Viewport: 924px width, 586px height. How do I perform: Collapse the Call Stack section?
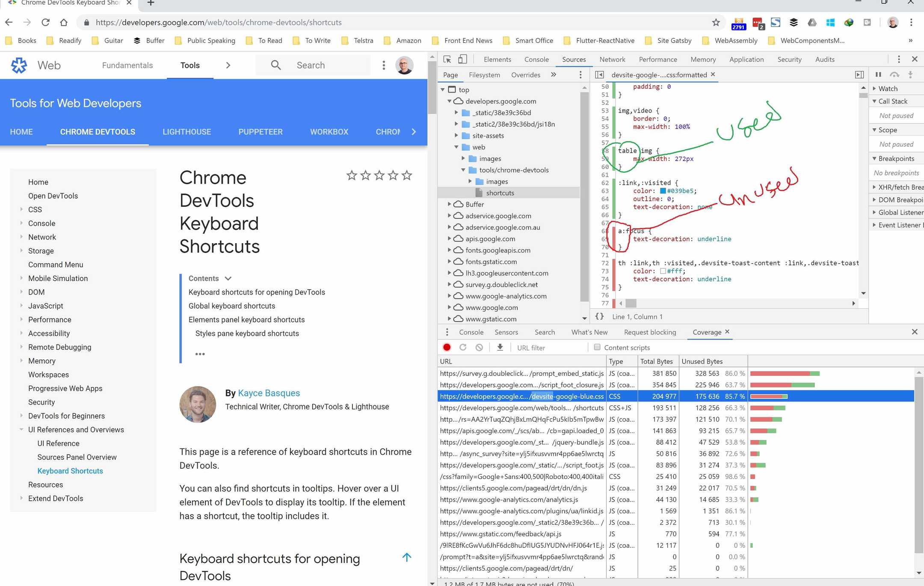874,101
